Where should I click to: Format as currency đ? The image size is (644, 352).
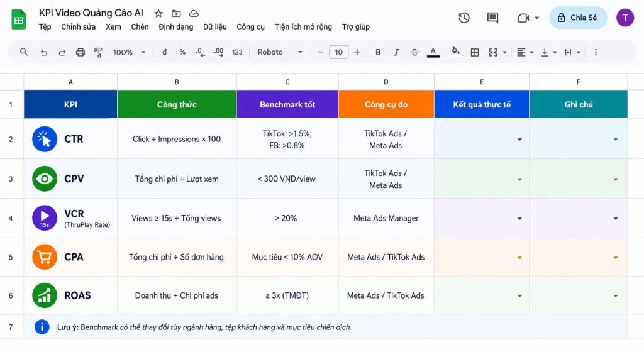point(164,52)
